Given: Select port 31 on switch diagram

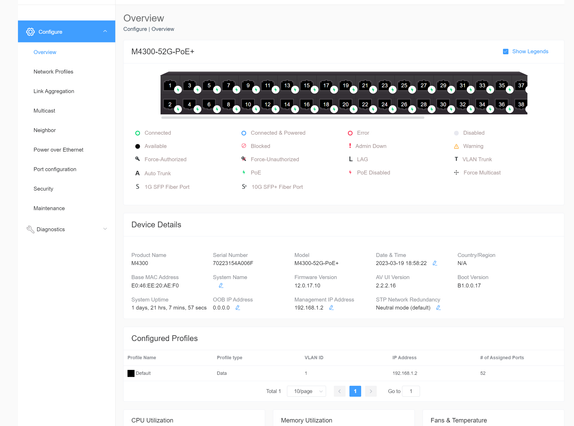Looking at the screenshot, I should (x=463, y=86).
